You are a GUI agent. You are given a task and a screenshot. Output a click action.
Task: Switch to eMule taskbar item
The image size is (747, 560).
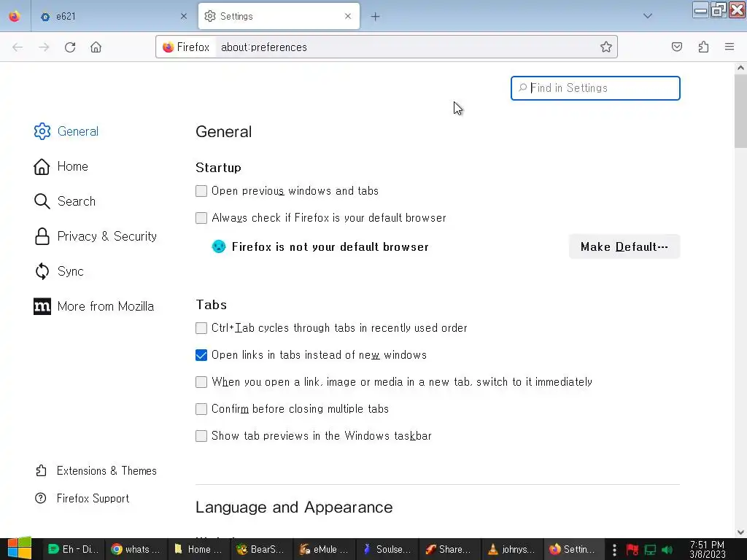[324, 550]
